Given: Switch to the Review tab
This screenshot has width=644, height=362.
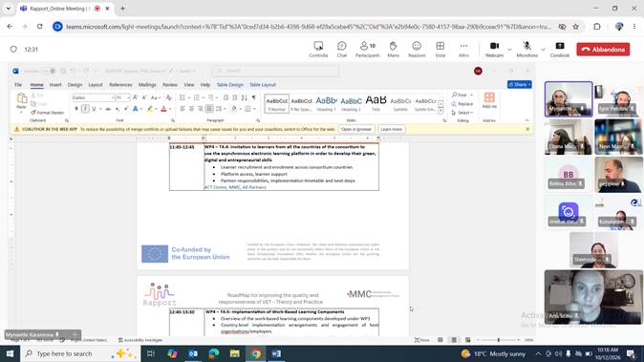Looking at the screenshot, I should point(170,85).
